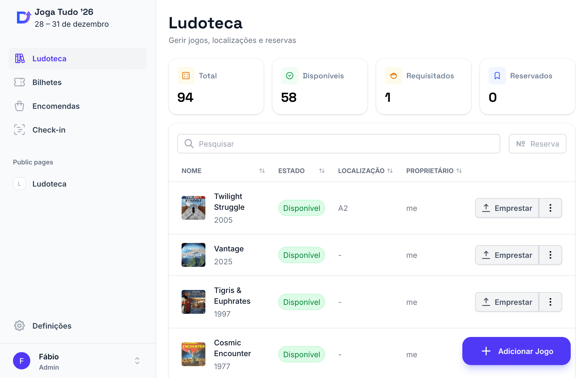
Task: Open the Encomendas page
Action: [78, 106]
